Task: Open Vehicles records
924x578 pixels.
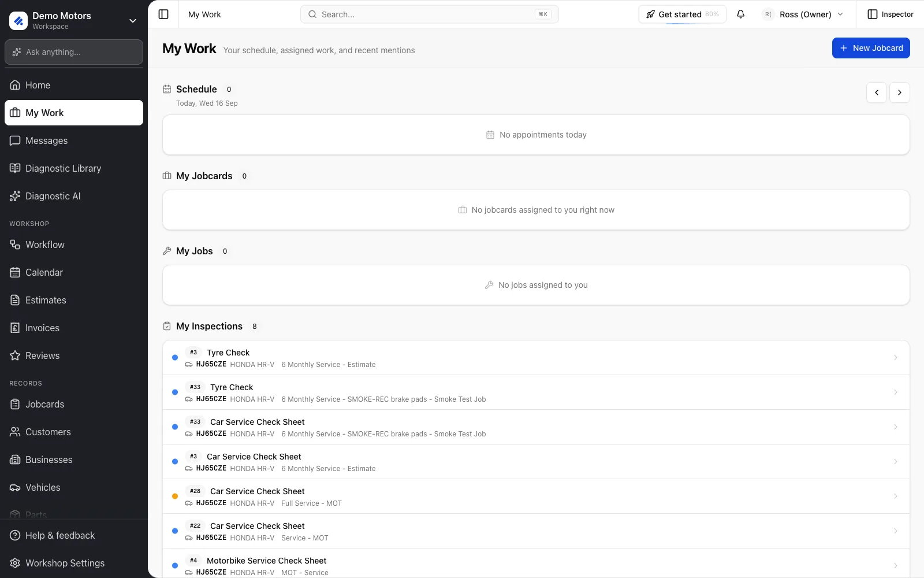Action: click(x=74, y=487)
